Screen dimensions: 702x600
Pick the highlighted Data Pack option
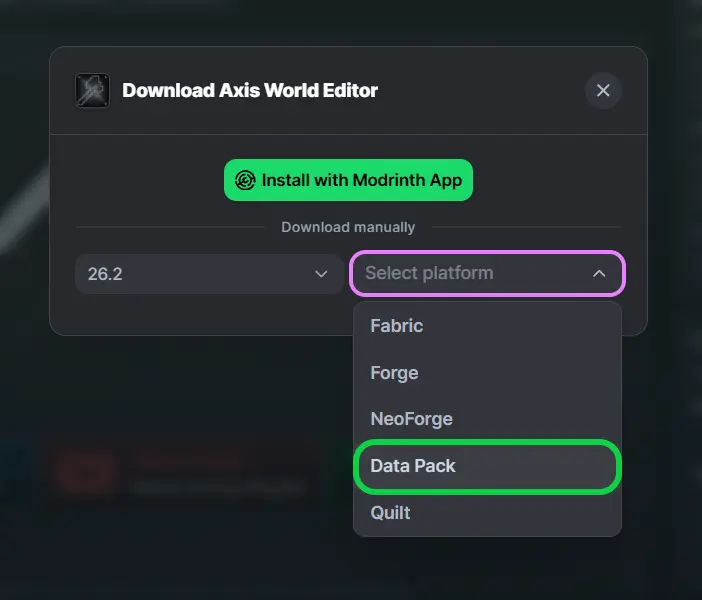click(x=487, y=466)
